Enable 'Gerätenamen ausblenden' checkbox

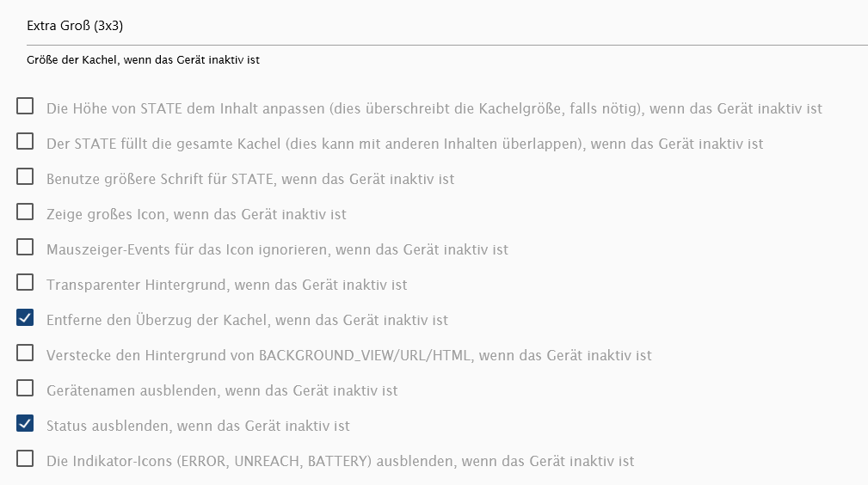[25, 388]
